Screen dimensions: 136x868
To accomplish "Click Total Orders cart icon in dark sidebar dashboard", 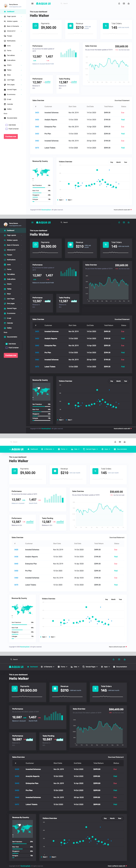I will (x=106, y=245).
